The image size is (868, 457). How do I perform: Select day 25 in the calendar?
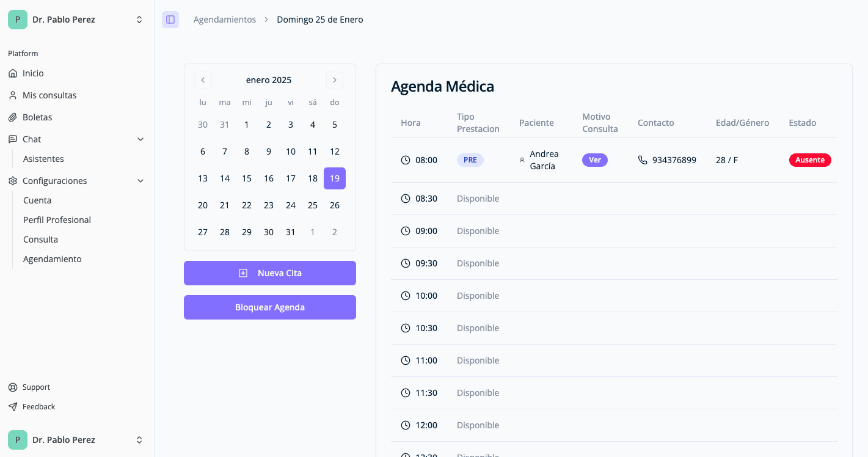pos(313,205)
